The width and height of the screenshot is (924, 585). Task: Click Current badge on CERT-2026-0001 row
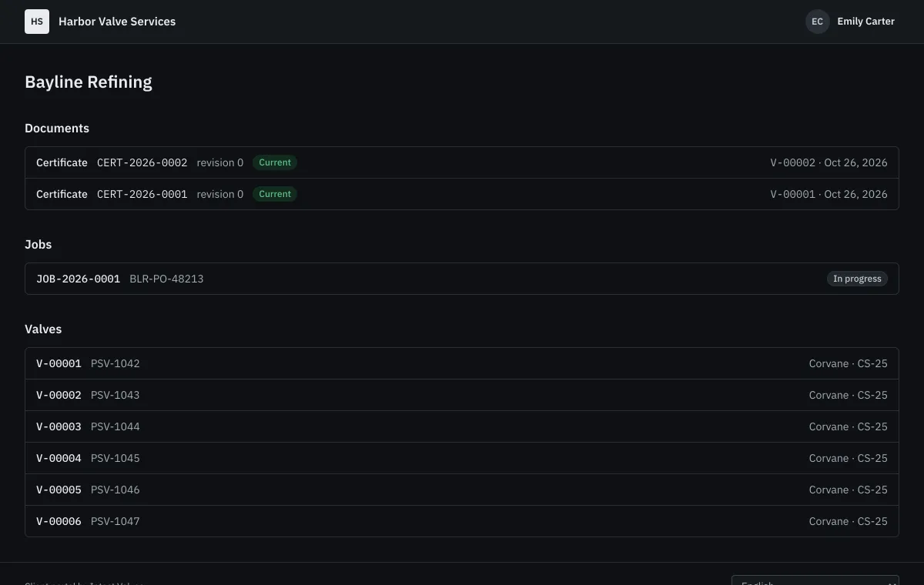275,194
